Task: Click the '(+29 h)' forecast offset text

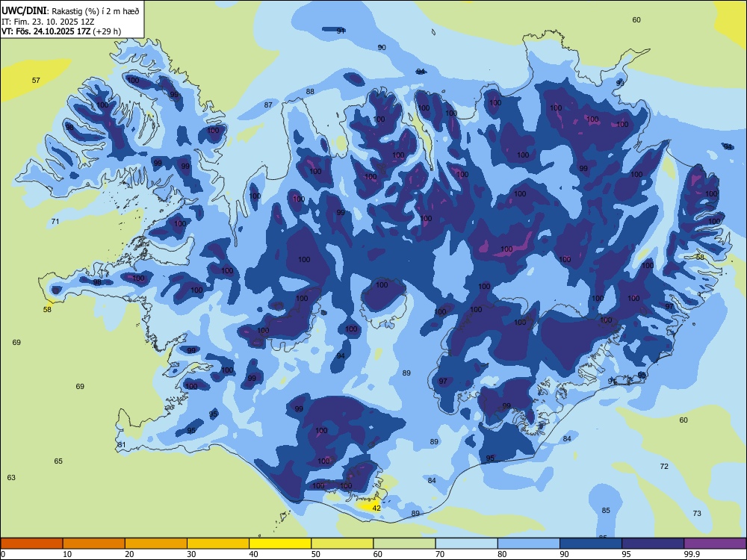Action: 107,31
